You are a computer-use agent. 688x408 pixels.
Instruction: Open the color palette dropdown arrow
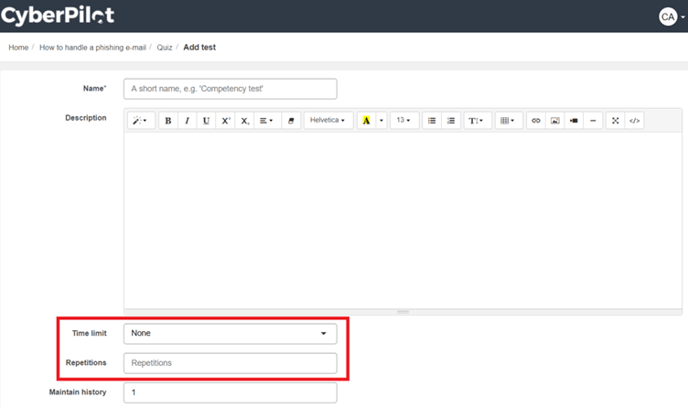tap(381, 121)
